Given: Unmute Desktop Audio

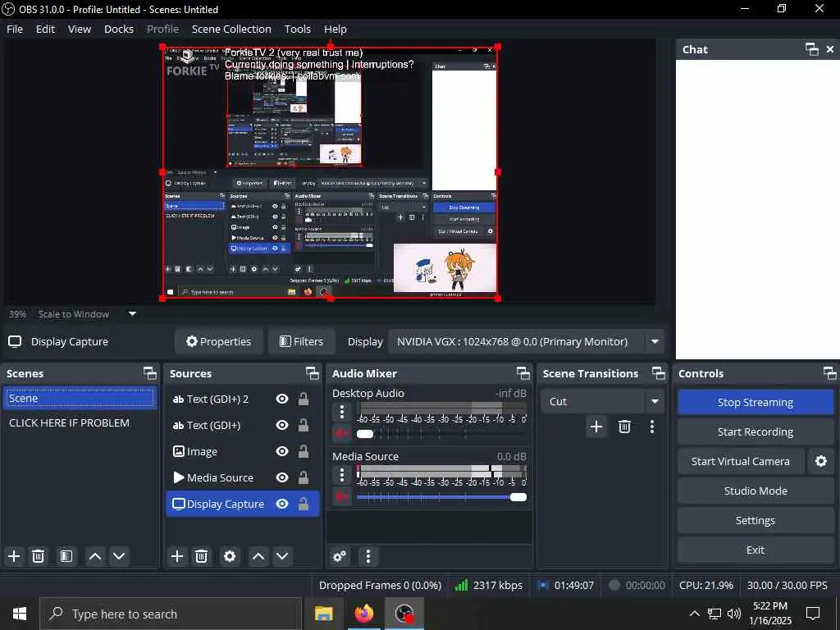Looking at the screenshot, I should [342, 433].
